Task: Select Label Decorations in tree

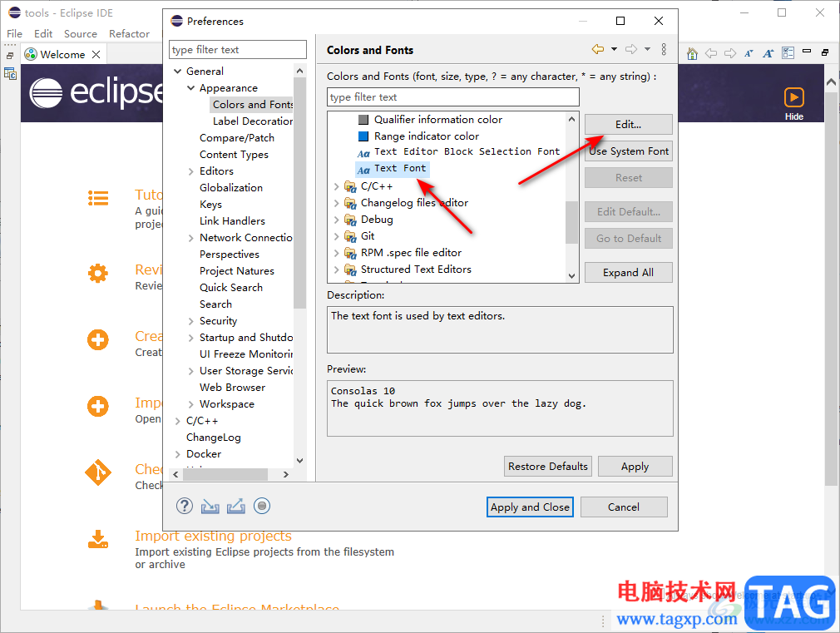Action: pos(252,121)
